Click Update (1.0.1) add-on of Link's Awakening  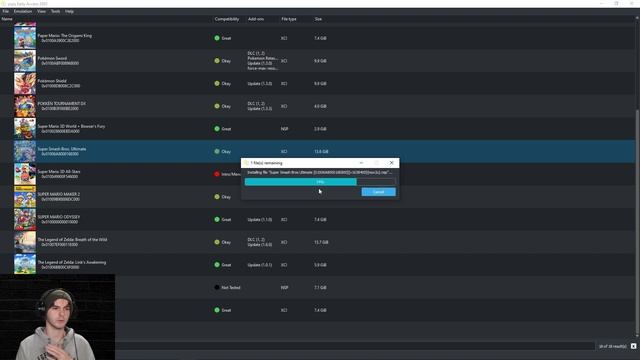pyautogui.click(x=260, y=265)
